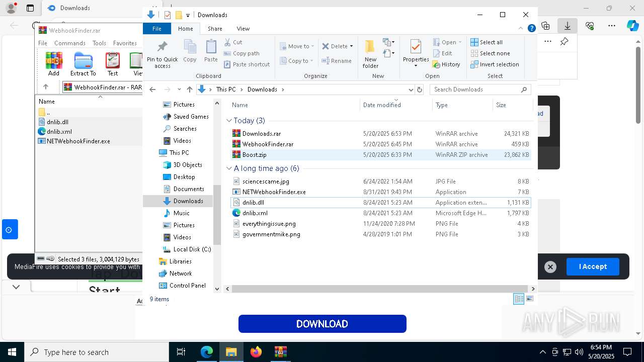Click the Copy ribbon icon
Viewport: 644px width, 362px height.
pyautogui.click(x=190, y=51)
